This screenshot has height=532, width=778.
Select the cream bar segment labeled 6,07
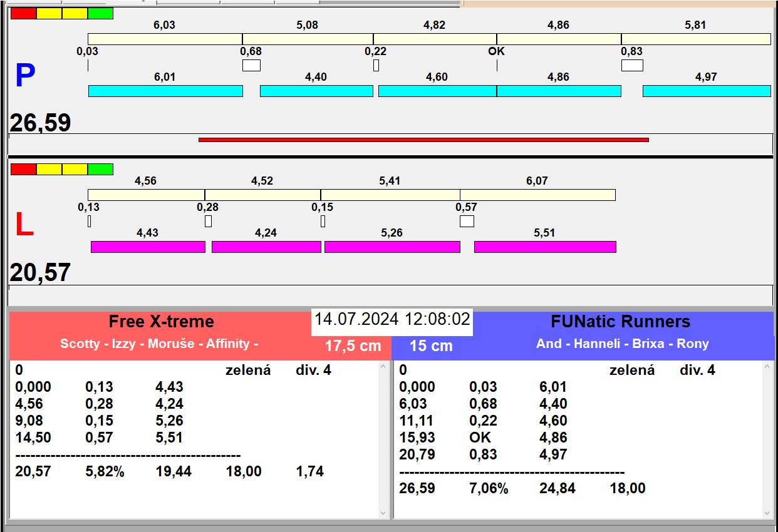[x=537, y=195]
